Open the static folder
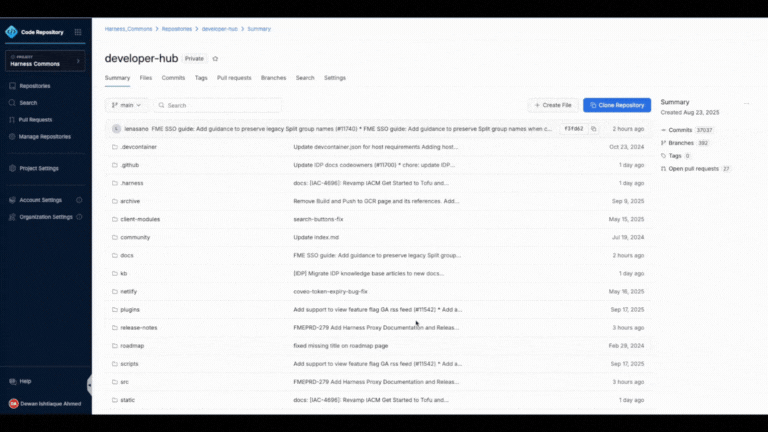768x432 pixels. (x=127, y=400)
